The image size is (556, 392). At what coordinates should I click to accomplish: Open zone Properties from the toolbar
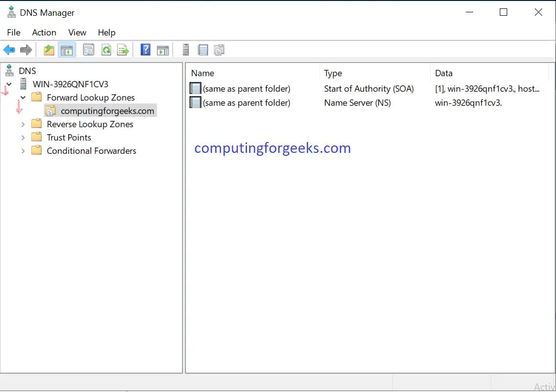click(x=88, y=49)
